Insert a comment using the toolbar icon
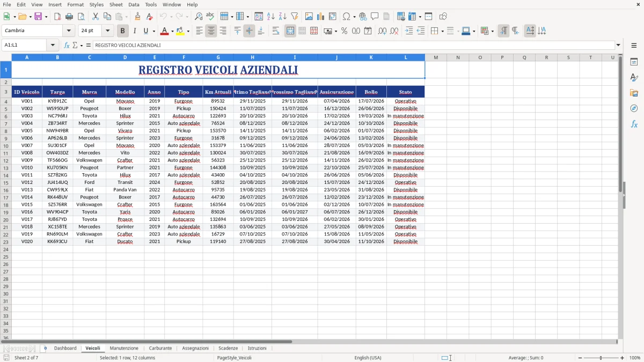644x362 pixels. coord(375,16)
